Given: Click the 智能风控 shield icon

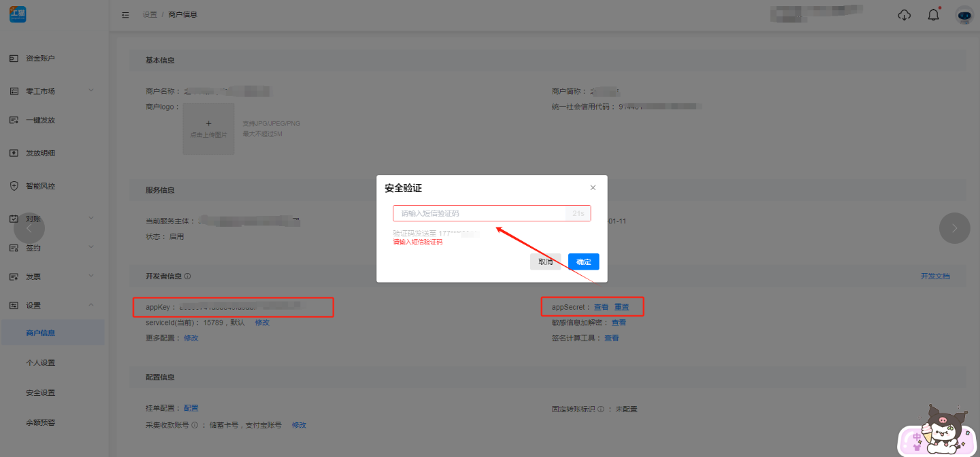Looking at the screenshot, I should point(14,186).
